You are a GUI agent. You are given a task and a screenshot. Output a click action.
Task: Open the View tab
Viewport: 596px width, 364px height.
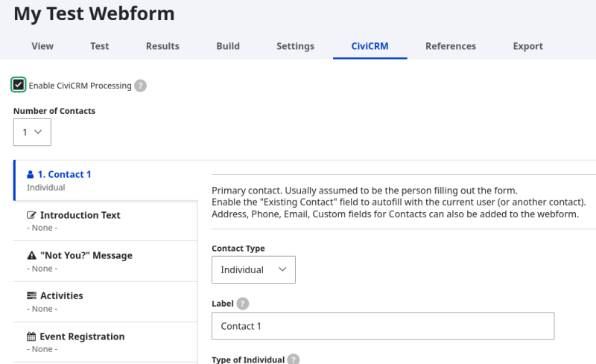(x=42, y=46)
